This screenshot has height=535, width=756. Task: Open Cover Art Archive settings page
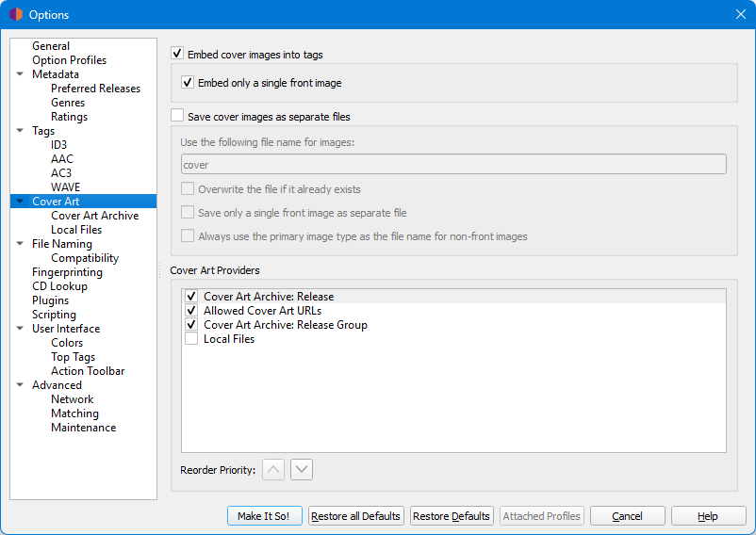tap(95, 216)
